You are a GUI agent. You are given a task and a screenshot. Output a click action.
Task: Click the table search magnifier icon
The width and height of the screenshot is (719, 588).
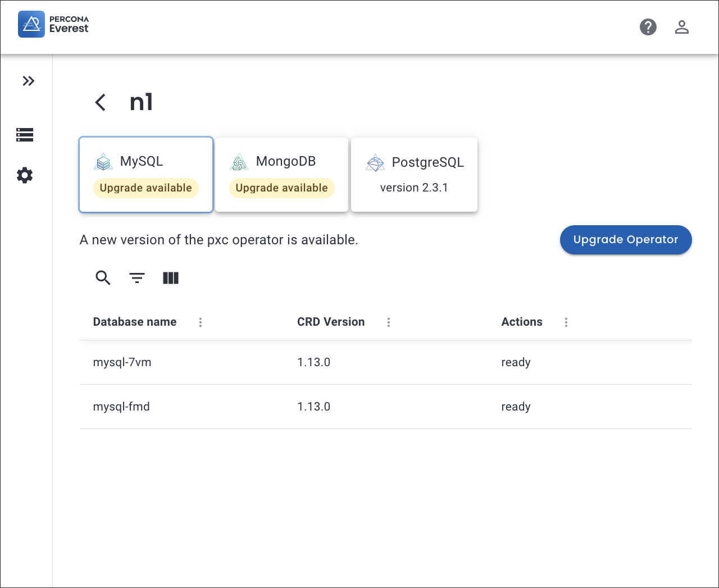click(103, 278)
